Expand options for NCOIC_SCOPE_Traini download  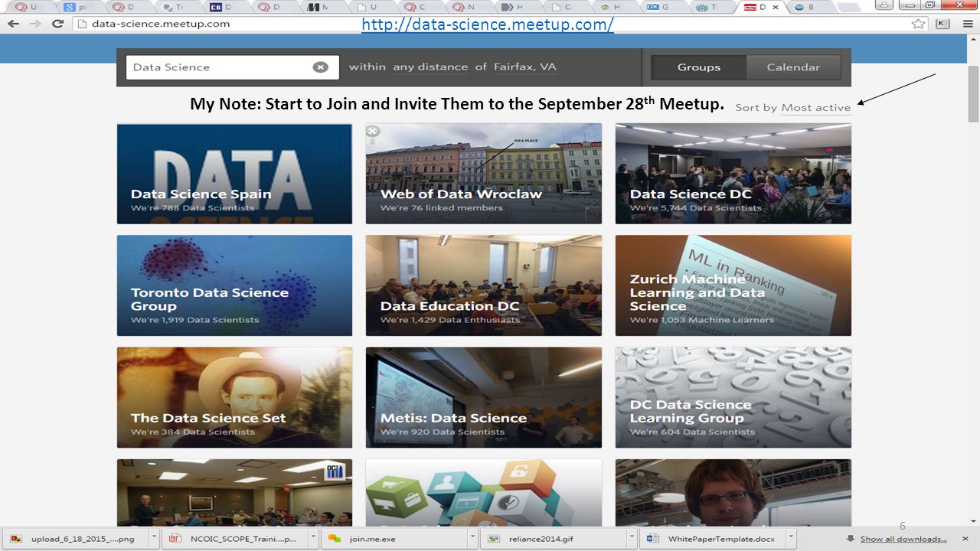coord(313,539)
